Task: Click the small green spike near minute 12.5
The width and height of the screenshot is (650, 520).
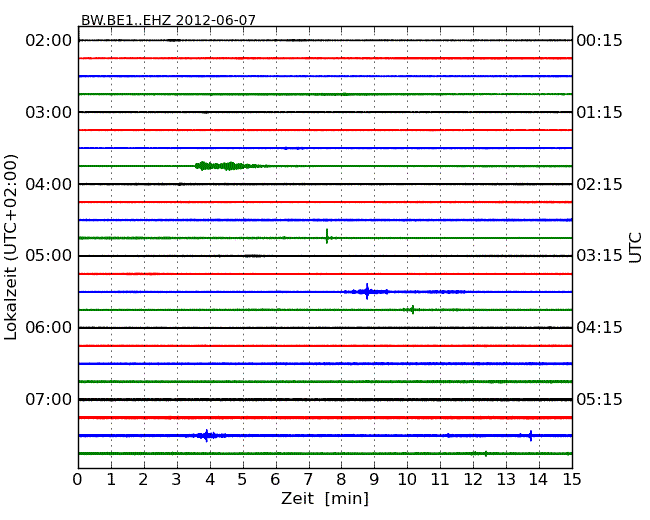Action: click(x=486, y=454)
